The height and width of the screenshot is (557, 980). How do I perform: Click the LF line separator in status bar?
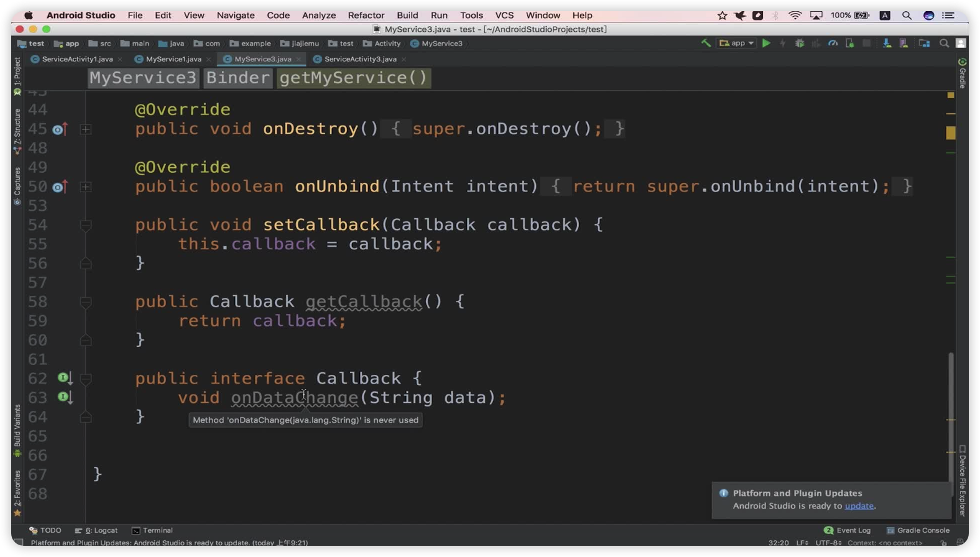pyautogui.click(x=802, y=543)
